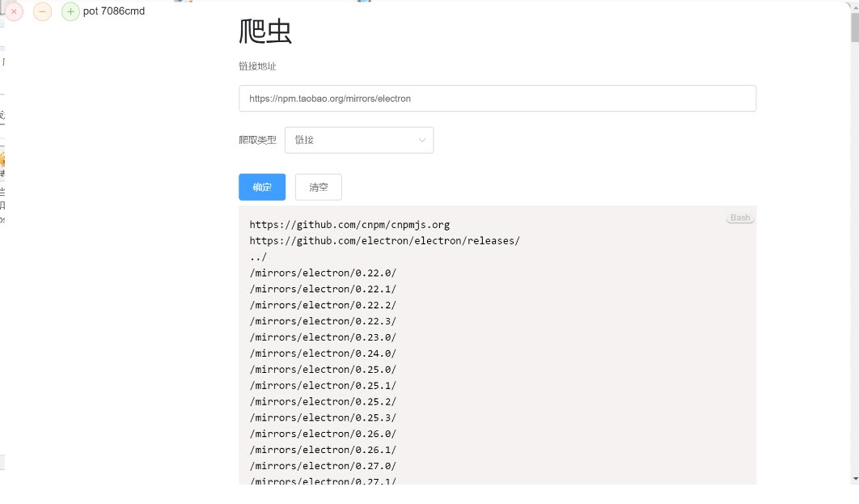
Task: Click the Bash label on the code block
Action: (740, 218)
